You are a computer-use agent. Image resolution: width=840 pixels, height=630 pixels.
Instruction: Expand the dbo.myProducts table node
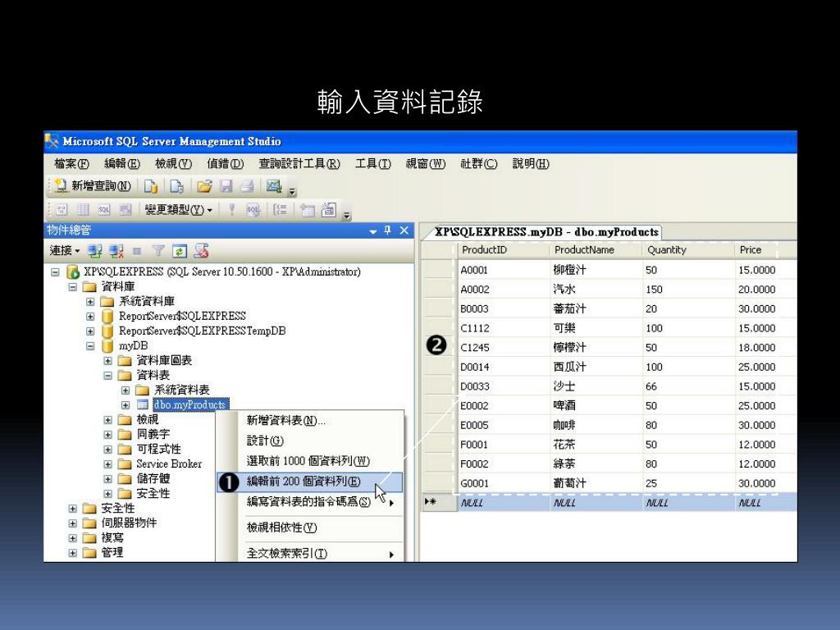(126, 405)
